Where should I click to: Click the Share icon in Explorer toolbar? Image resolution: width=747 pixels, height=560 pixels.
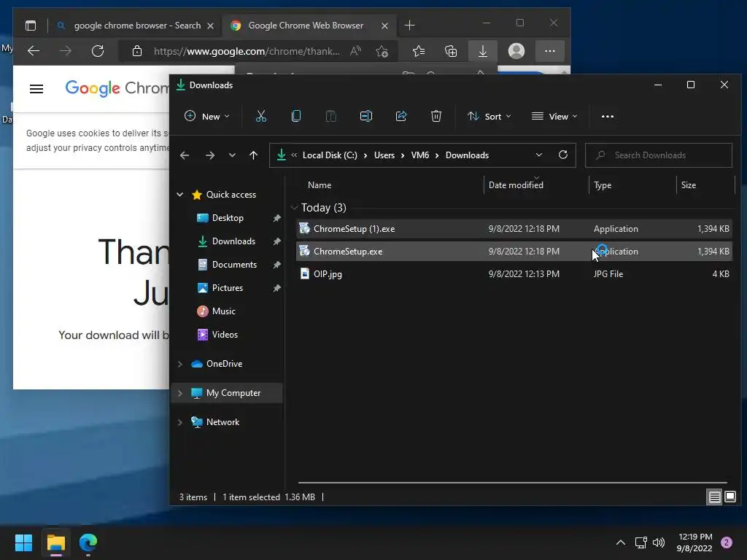click(401, 116)
